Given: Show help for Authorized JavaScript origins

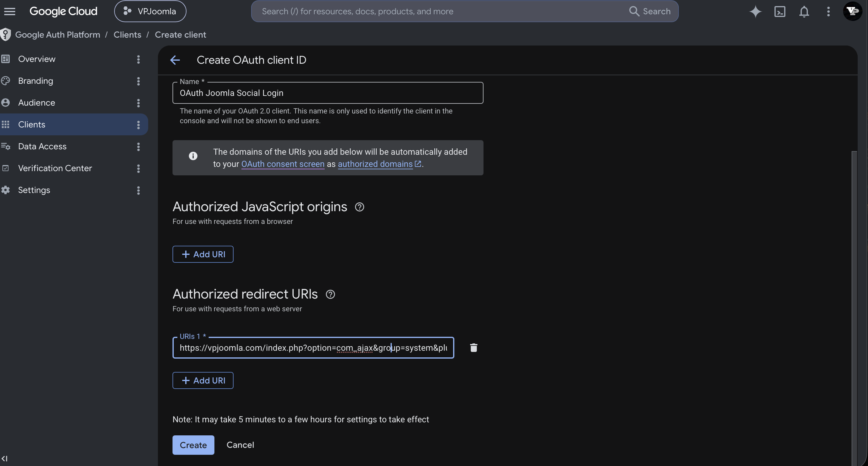Looking at the screenshot, I should 359,207.
